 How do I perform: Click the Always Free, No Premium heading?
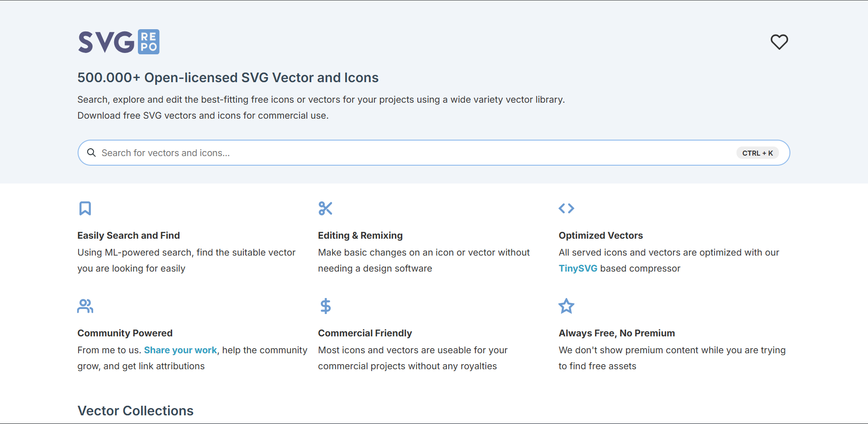coord(616,333)
